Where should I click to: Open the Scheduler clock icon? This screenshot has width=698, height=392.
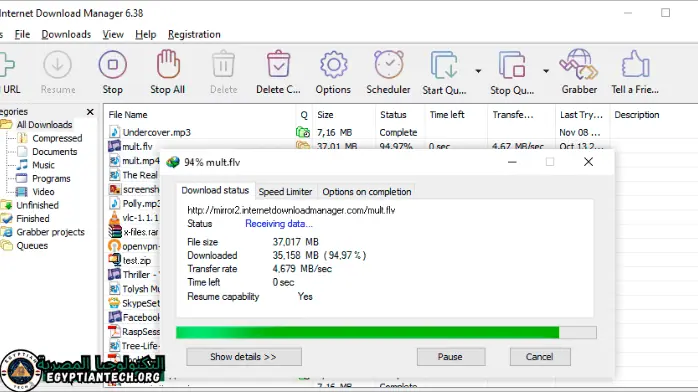[389, 65]
